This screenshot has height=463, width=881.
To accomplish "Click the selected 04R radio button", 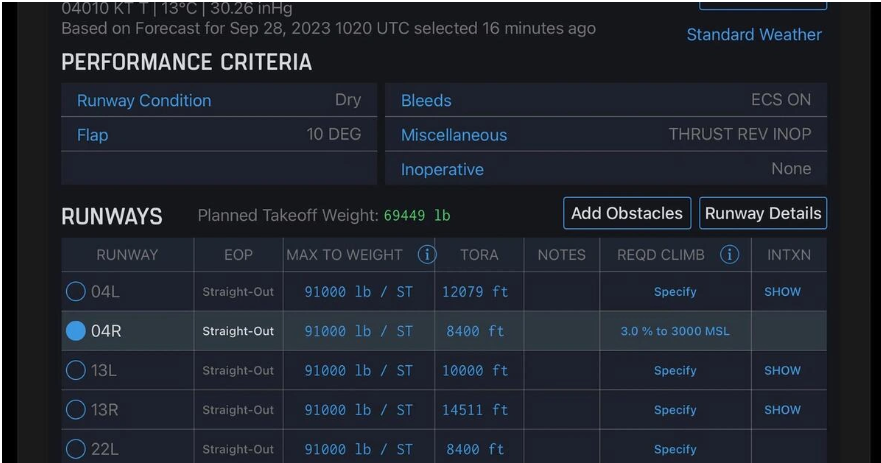I will (76, 331).
